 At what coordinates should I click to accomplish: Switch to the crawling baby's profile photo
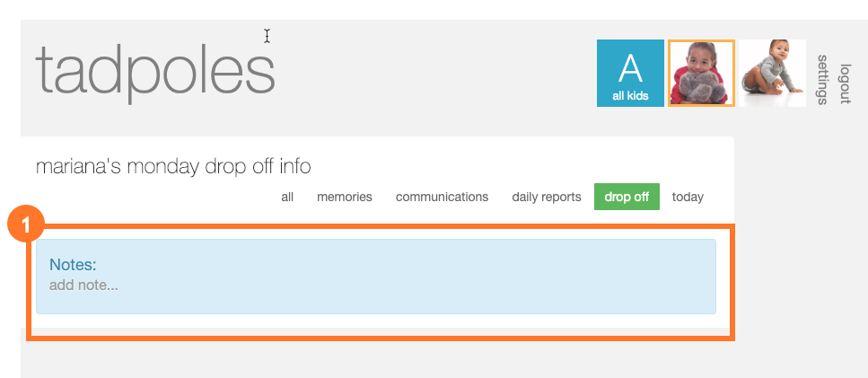tap(772, 74)
